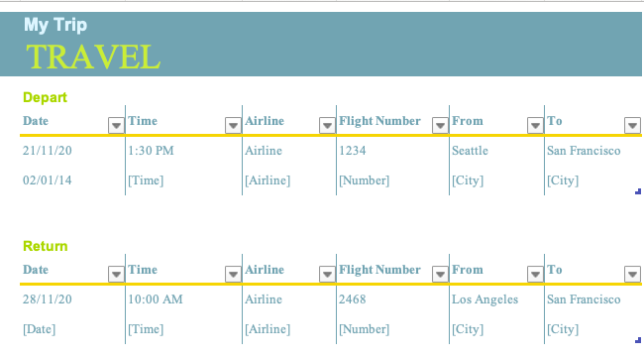Select the Return table resize handle corner
Screen dimensions: 644x358
point(638,340)
